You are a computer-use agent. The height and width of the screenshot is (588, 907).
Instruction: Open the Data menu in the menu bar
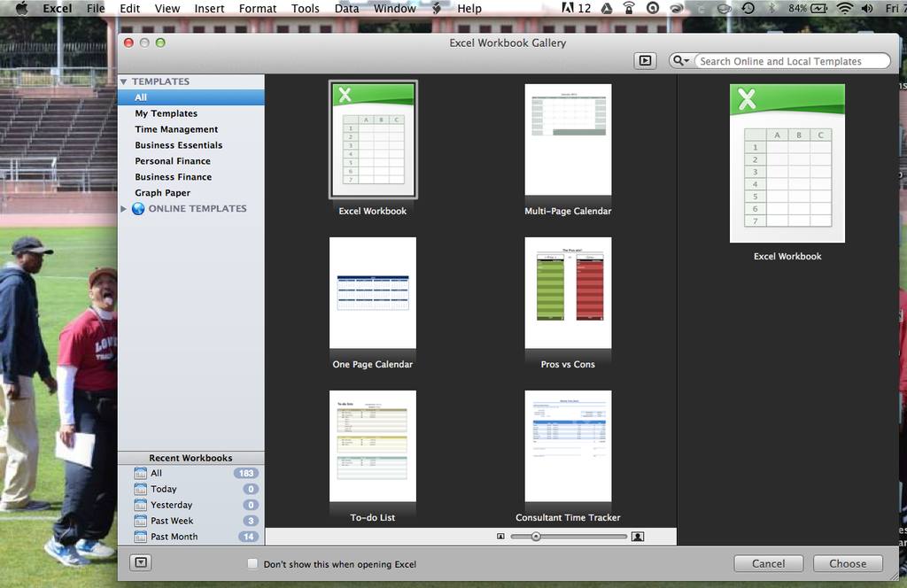click(x=346, y=8)
